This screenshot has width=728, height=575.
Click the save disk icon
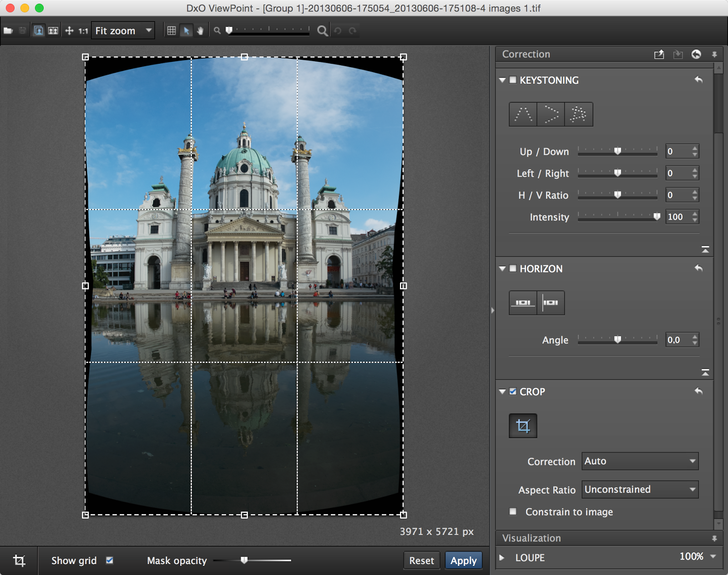point(22,31)
